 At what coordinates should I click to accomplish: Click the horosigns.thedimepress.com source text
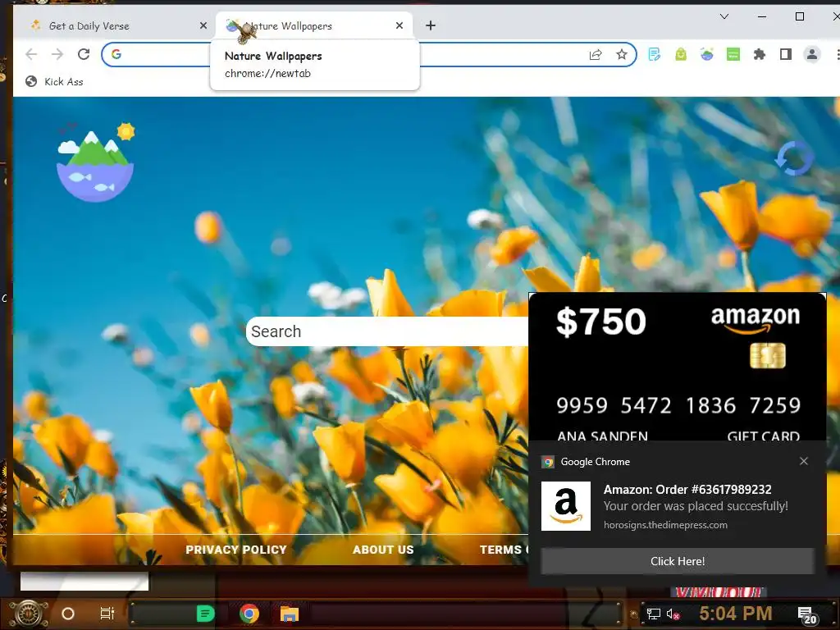665,525
